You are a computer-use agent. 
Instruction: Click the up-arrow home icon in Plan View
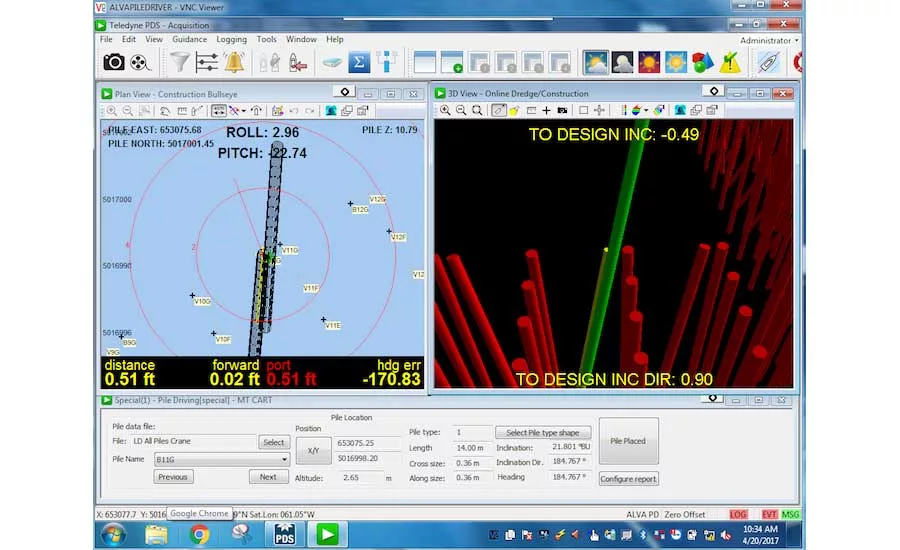click(256, 111)
